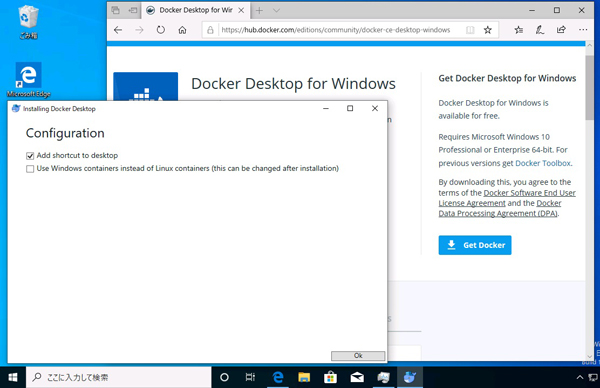Screen dimensions: 600x388
Task: Click the add notes pen icon
Action: [x=540, y=30]
